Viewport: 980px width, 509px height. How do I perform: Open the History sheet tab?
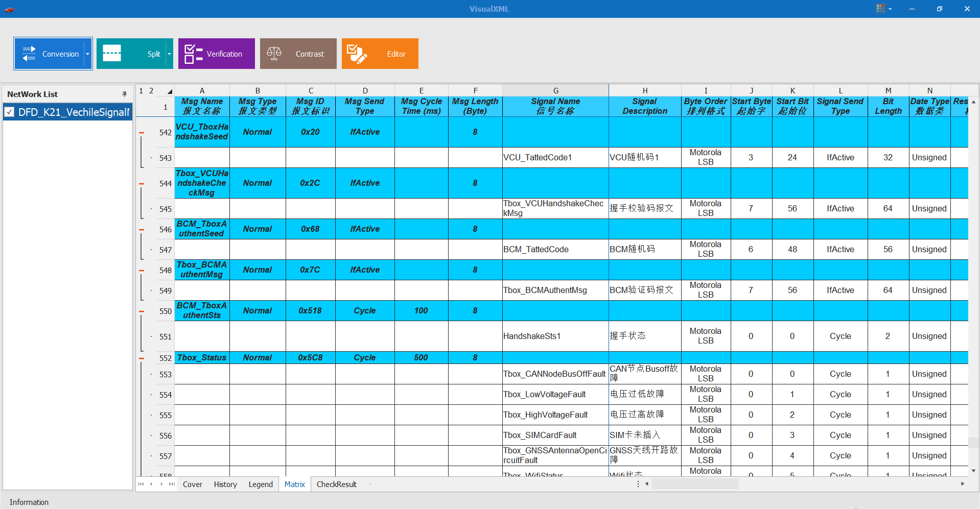click(x=225, y=484)
